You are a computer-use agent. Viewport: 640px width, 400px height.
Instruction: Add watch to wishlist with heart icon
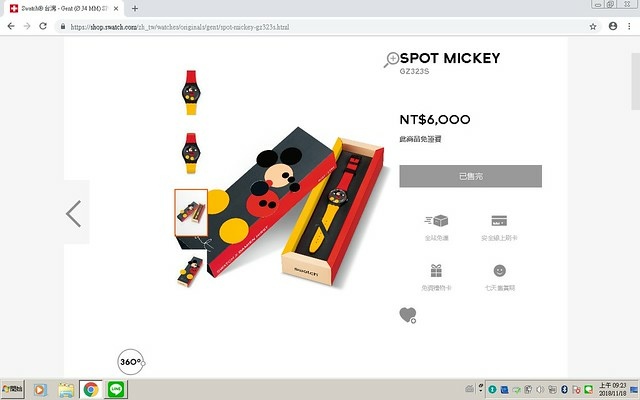[408, 315]
